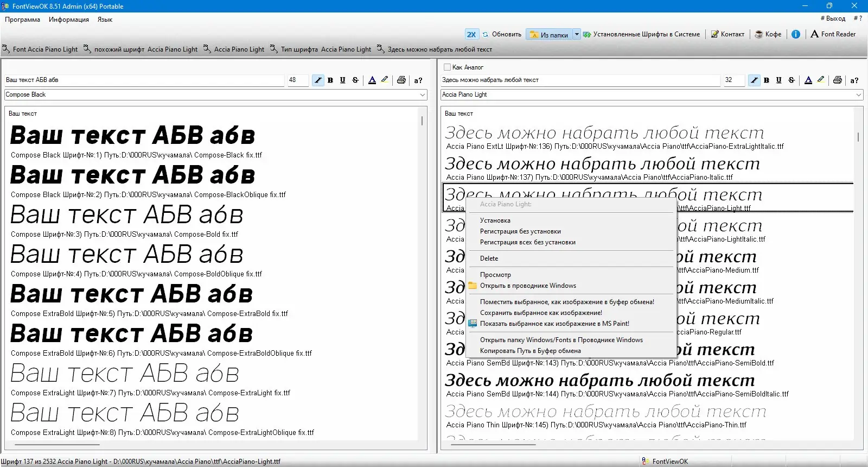Show Установленные Шрифты в Системе
This screenshot has height=467, width=868.
[x=642, y=34]
